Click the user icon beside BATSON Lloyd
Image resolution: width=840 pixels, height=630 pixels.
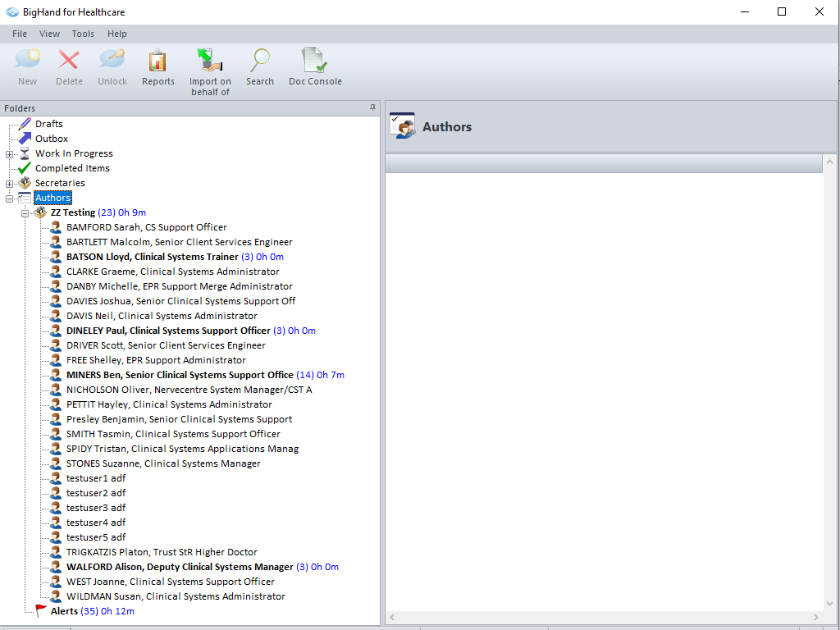[56, 257]
